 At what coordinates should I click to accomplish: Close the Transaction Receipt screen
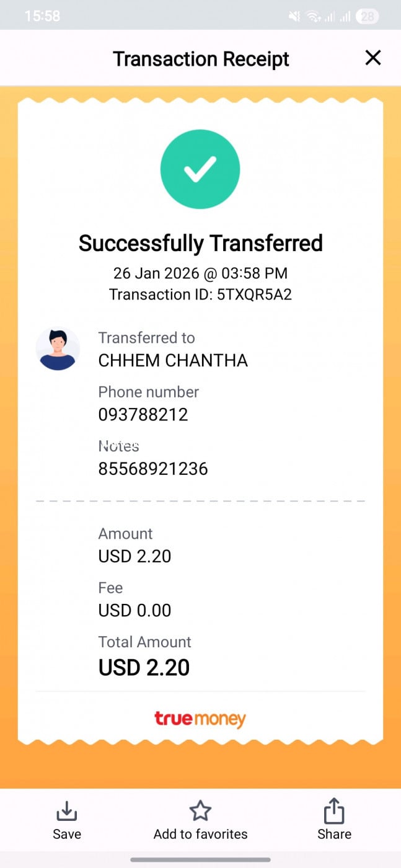tap(372, 58)
